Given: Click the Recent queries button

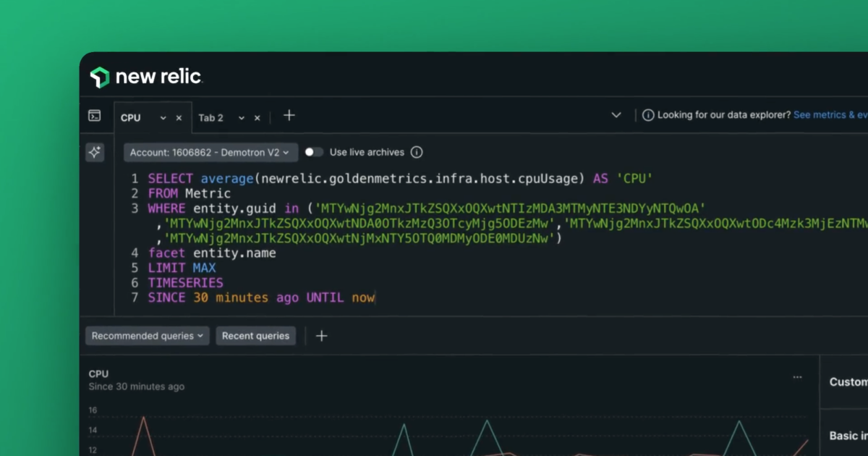Looking at the screenshot, I should click(256, 335).
